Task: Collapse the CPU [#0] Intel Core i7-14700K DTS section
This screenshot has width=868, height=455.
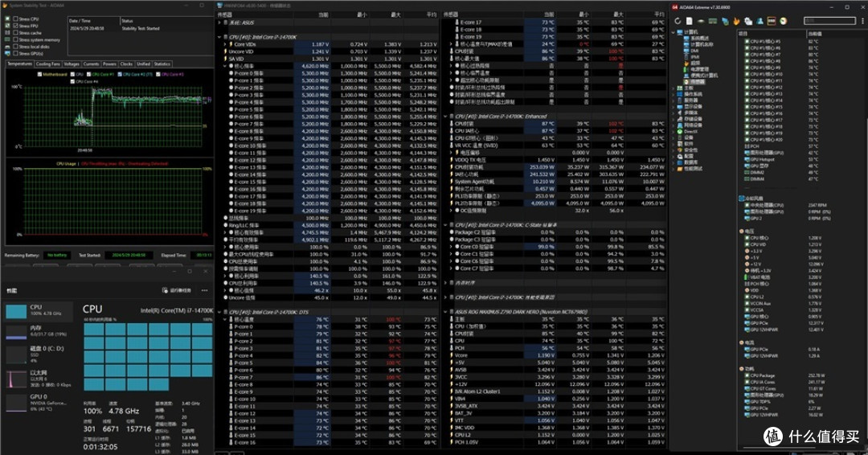Action: [x=219, y=312]
